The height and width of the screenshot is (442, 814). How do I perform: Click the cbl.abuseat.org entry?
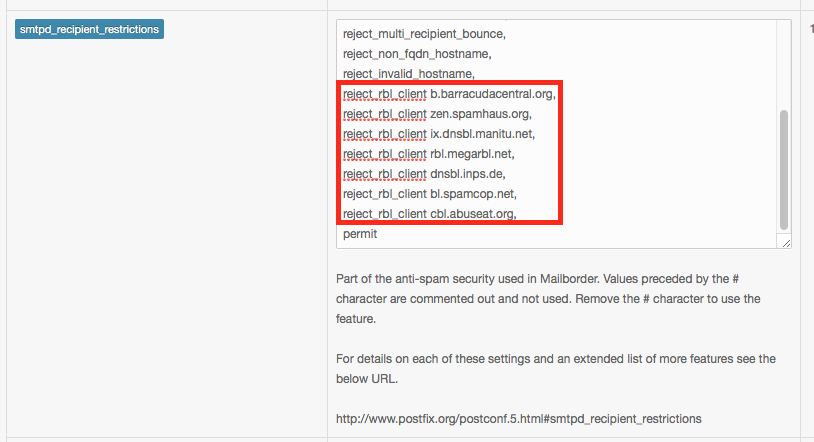473,214
